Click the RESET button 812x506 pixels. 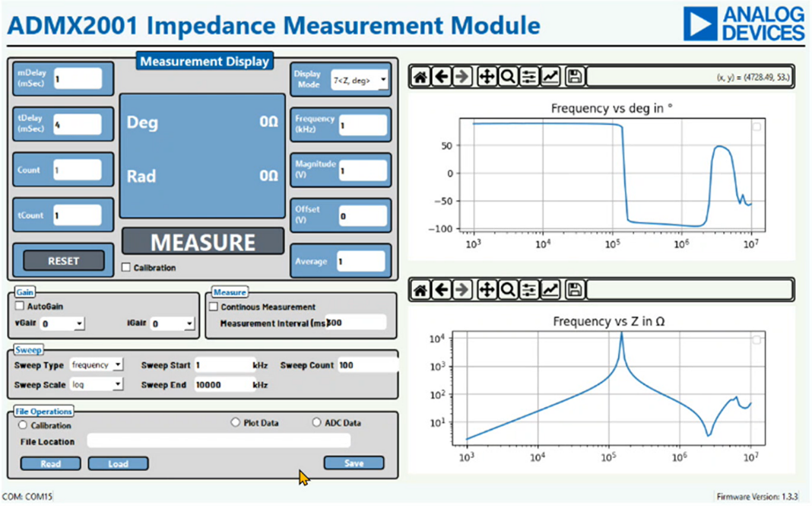(x=63, y=260)
